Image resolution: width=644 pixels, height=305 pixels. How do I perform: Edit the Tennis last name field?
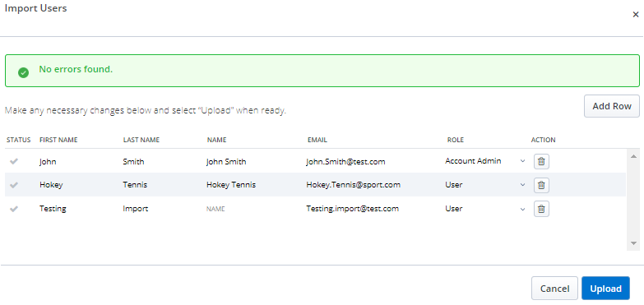tap(161, 185)
